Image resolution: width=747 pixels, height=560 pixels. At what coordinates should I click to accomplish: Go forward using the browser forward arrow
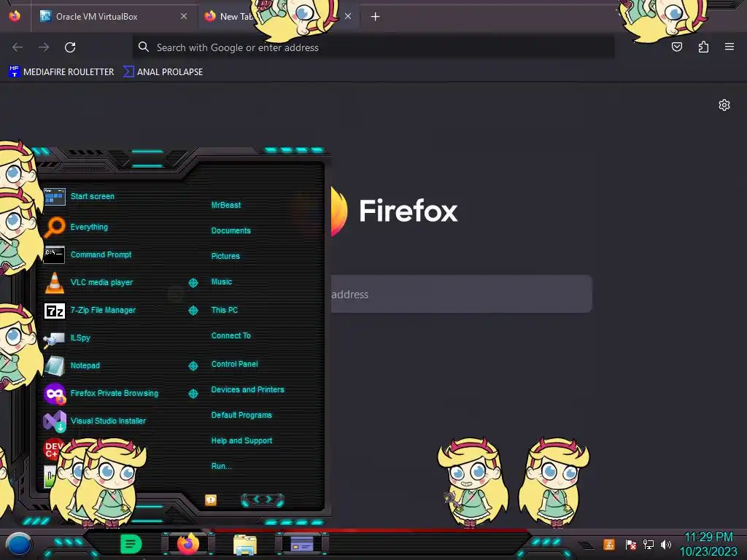(x=44, y=47)
